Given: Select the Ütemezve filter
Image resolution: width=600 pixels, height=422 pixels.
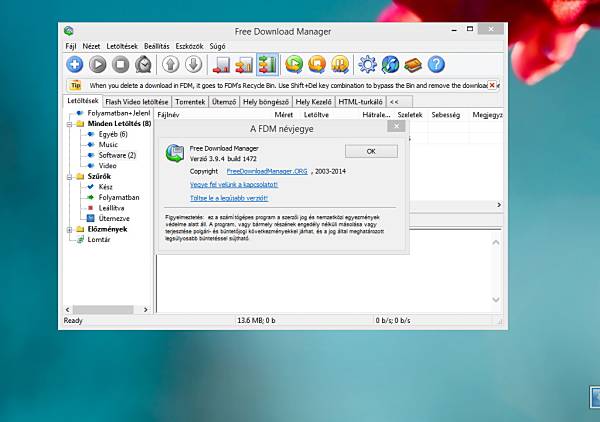Looking at the screenshot, I should (114, 218).
